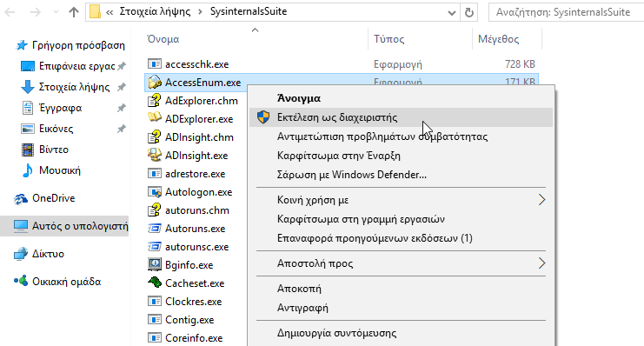Choose Αντιγραφή from the context menu
The height and width of the screenshot is (346, 644).
coord(401,308)
